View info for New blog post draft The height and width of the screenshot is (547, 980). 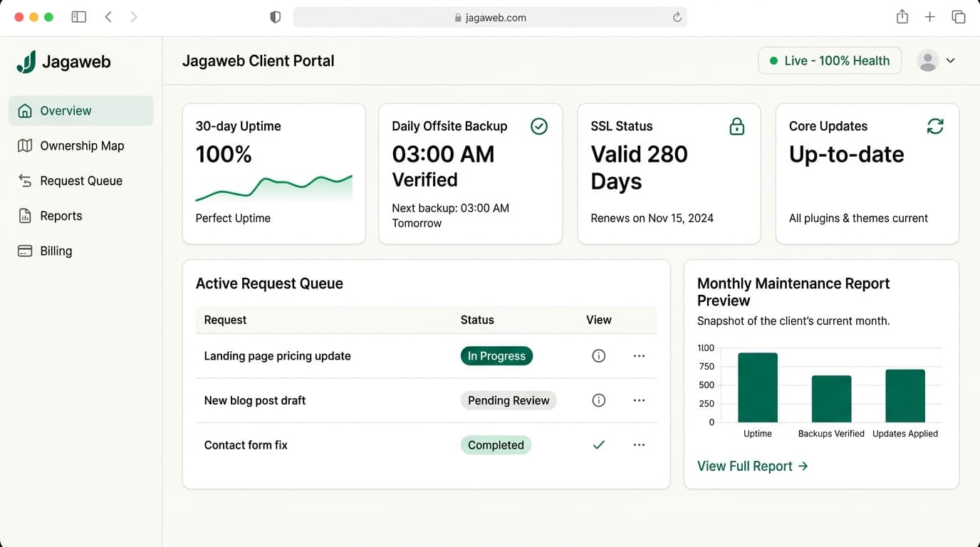(599, 400)
